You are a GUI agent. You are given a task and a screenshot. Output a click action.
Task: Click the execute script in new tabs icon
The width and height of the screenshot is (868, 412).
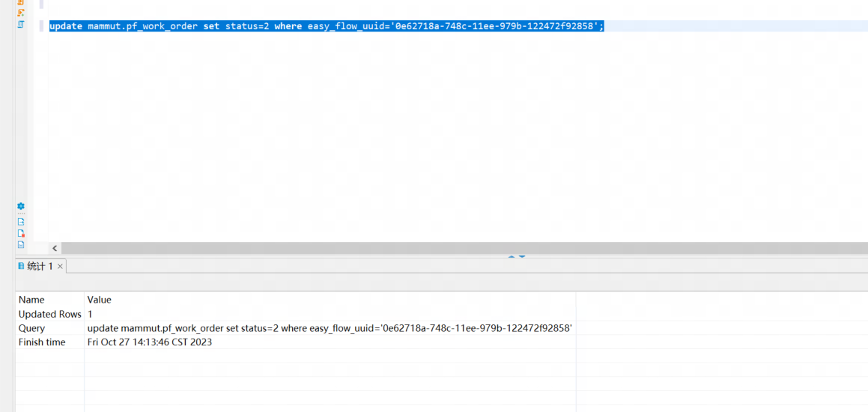(x=21, y=13)
